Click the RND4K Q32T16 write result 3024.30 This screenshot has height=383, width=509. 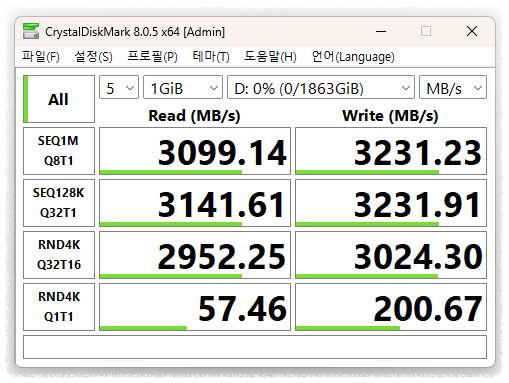[391, 255]
